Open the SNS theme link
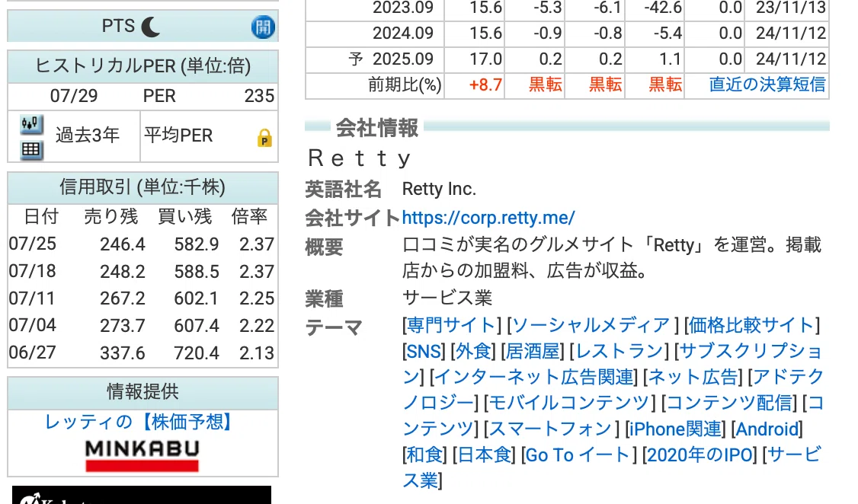 (x=424, y=351)
